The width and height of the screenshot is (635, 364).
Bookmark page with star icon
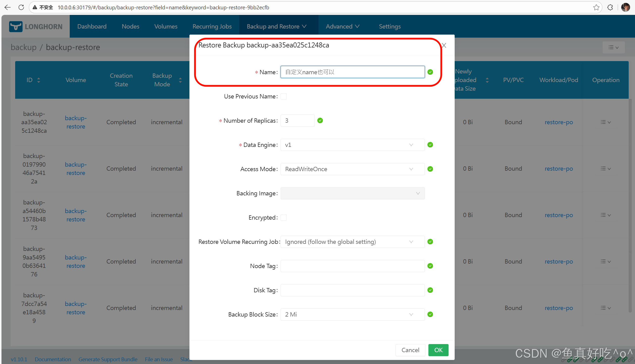(x=596, y=7)
